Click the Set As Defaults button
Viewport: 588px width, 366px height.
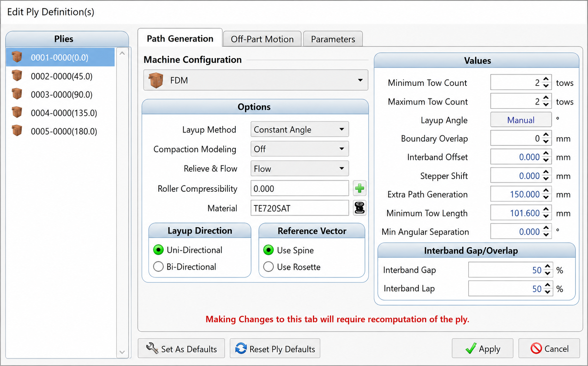181,349
